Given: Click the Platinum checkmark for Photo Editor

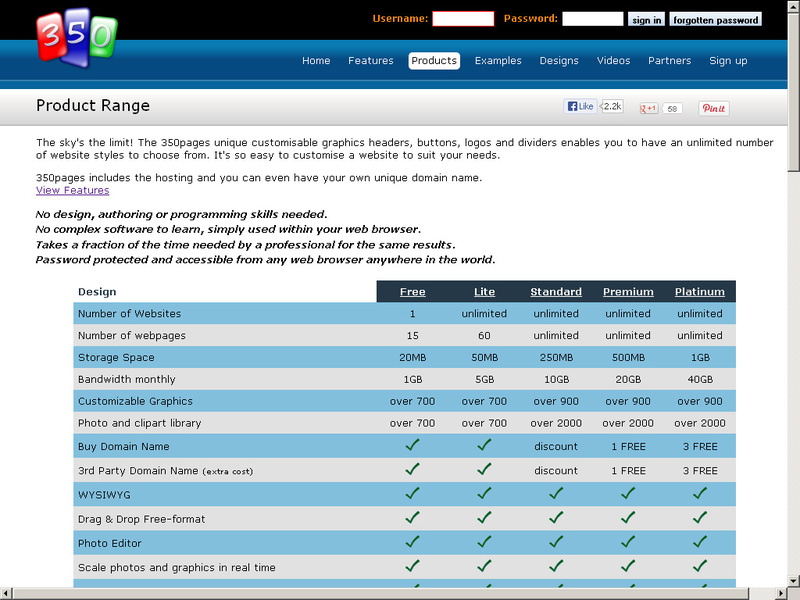Looking at the screenshot, I should click(x=700, y=542).
